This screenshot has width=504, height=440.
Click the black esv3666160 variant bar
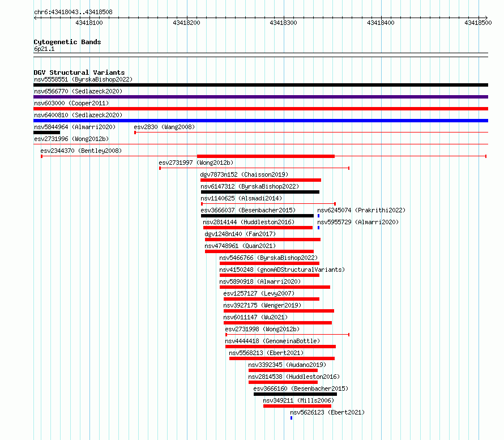pyautogui.click(x=296, y=394)
